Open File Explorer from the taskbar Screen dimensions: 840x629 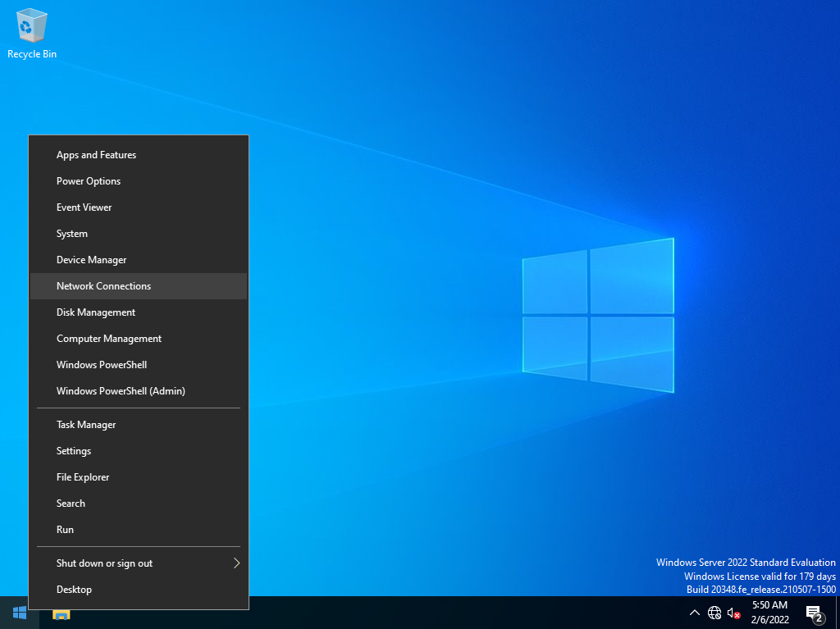[61, 614]
